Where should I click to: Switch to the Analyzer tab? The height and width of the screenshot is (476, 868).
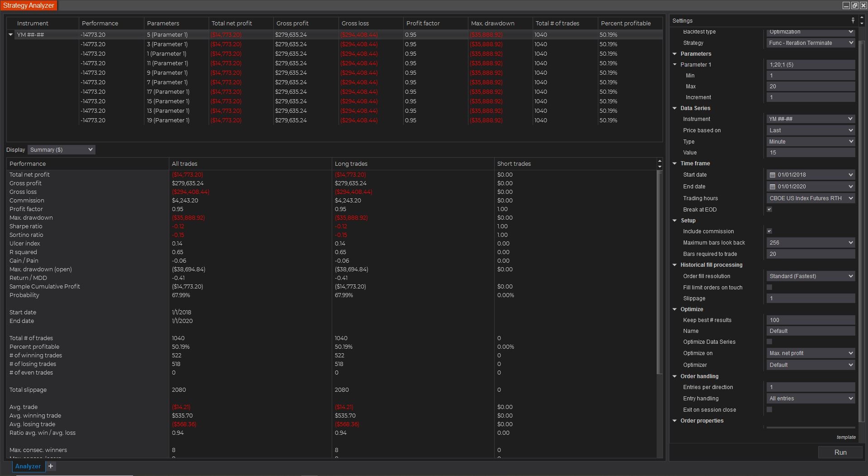[28, 466]
